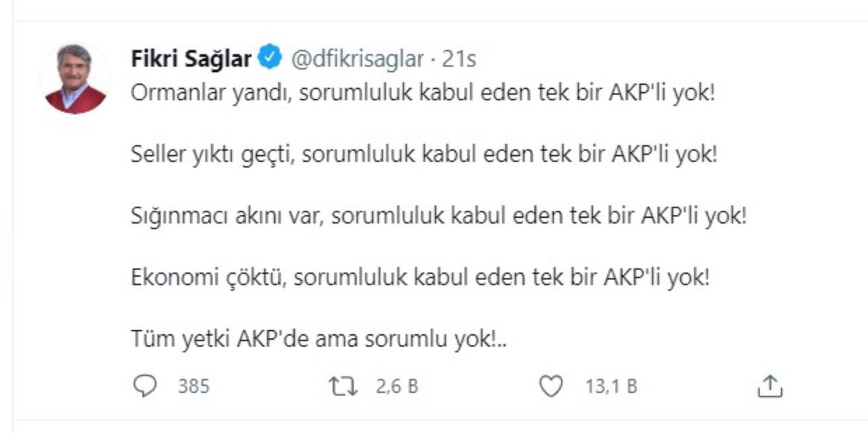Click the 21s timestamp of the tweet
This screenshot has height=434, width=868.
(459, 60)
